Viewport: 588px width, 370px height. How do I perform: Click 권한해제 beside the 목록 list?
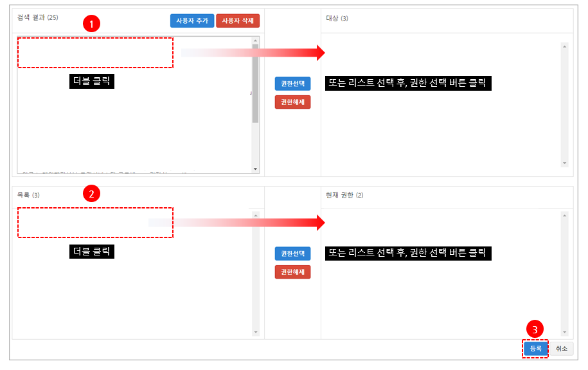[x=292, y=272]
